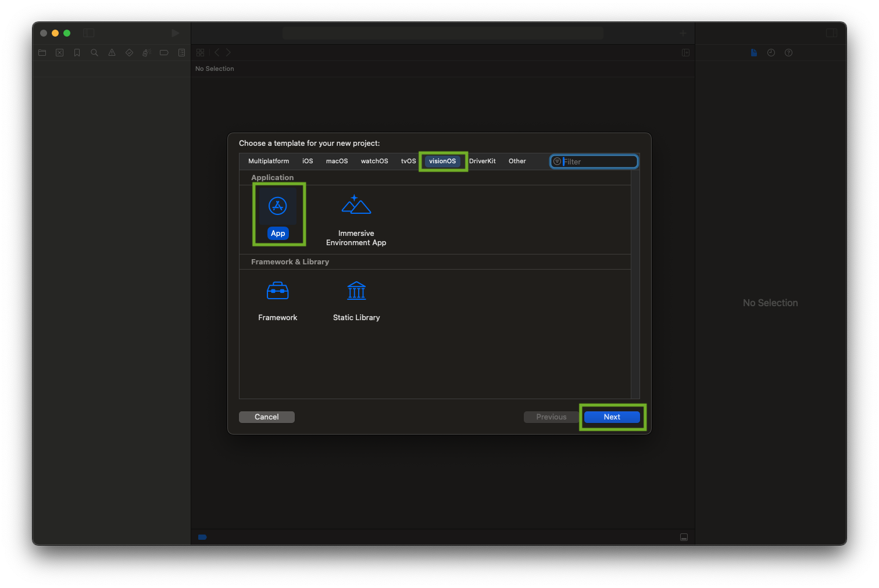Cancel the new project dialog
The image size is (879, 588).
266,417
